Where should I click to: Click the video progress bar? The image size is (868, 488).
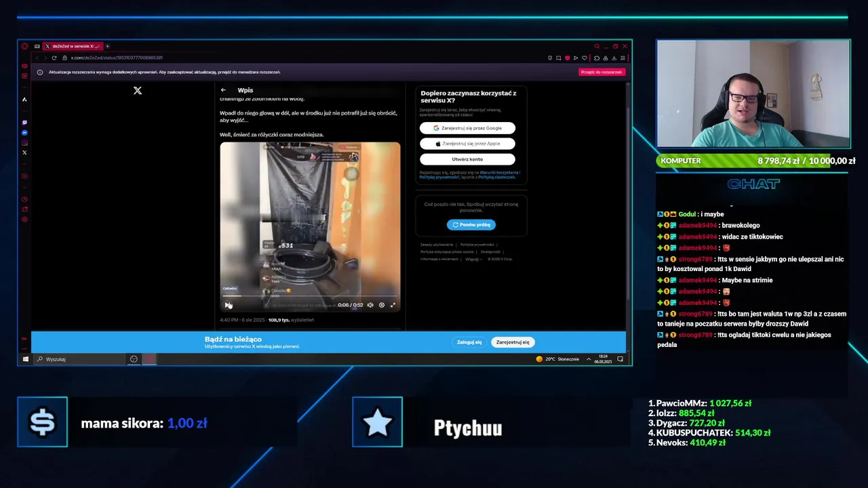point(310,296)
